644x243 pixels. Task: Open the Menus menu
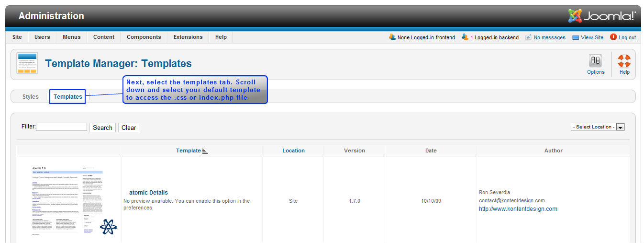72,37
